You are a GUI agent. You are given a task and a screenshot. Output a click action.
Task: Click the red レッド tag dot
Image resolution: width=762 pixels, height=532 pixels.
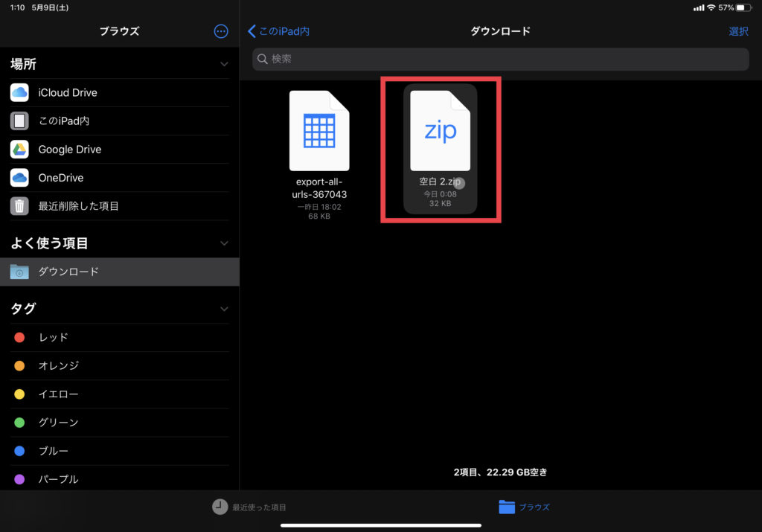19,337
